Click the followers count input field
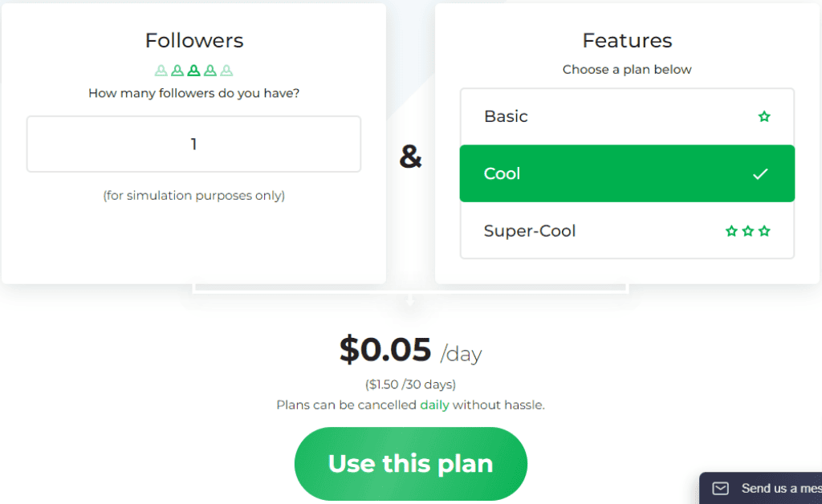 click(194, 144)
